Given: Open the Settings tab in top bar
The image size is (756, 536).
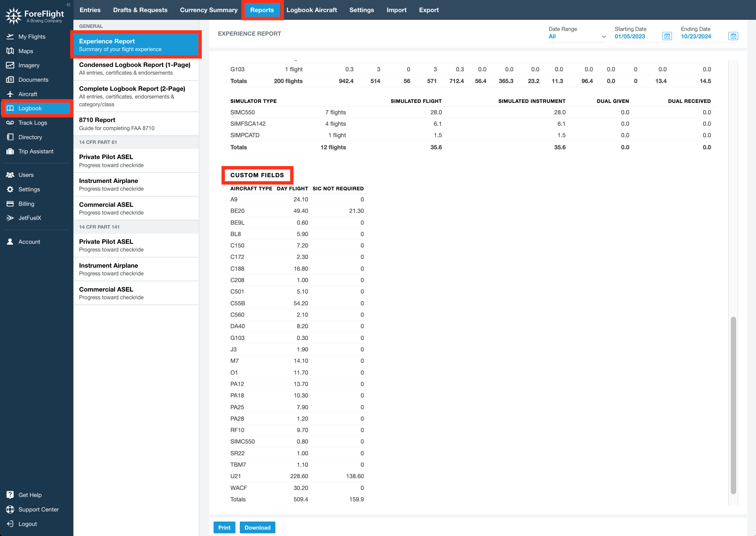Looking at the screenshot, I should point(362,10).
